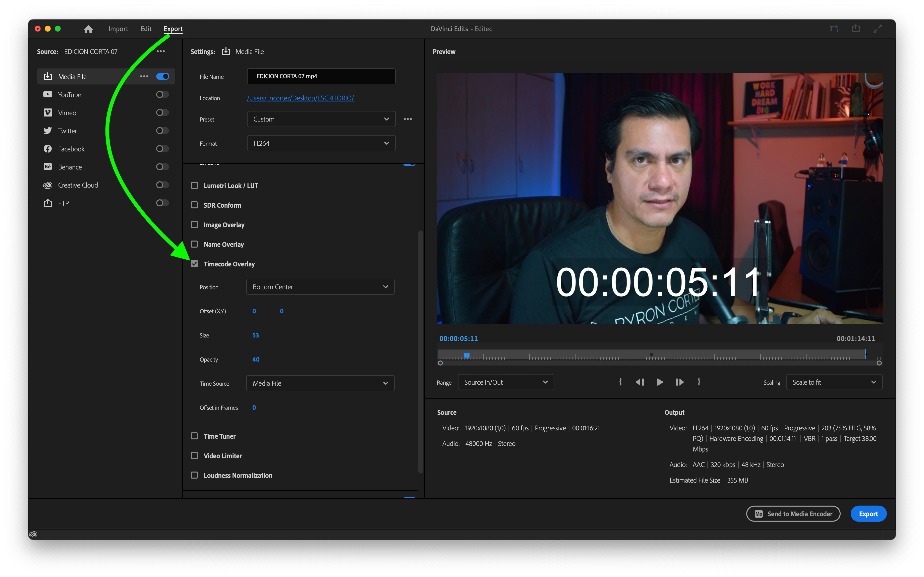This screenshot has height=577, width=924.
Task: Step back one frame in preview
Action: tap(640, 382)
